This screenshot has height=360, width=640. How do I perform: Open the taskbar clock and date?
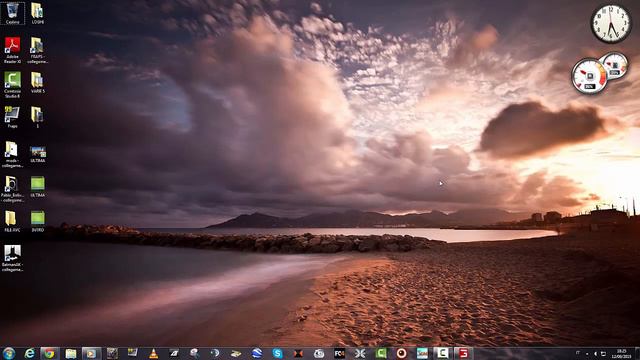621,353
